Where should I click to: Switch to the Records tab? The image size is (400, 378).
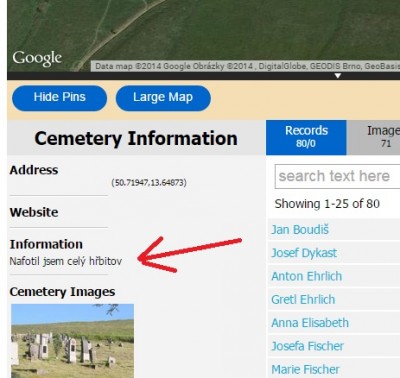tap(306, 137)
